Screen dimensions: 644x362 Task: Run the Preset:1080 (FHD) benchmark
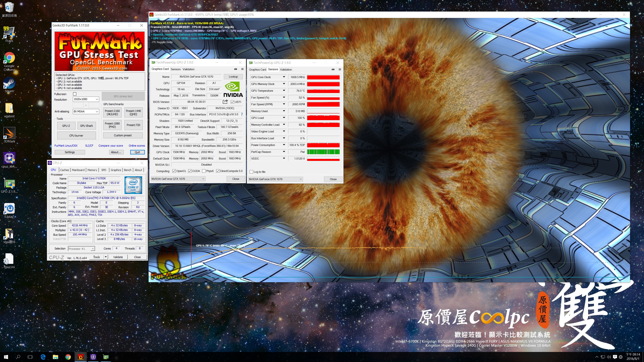112,125
